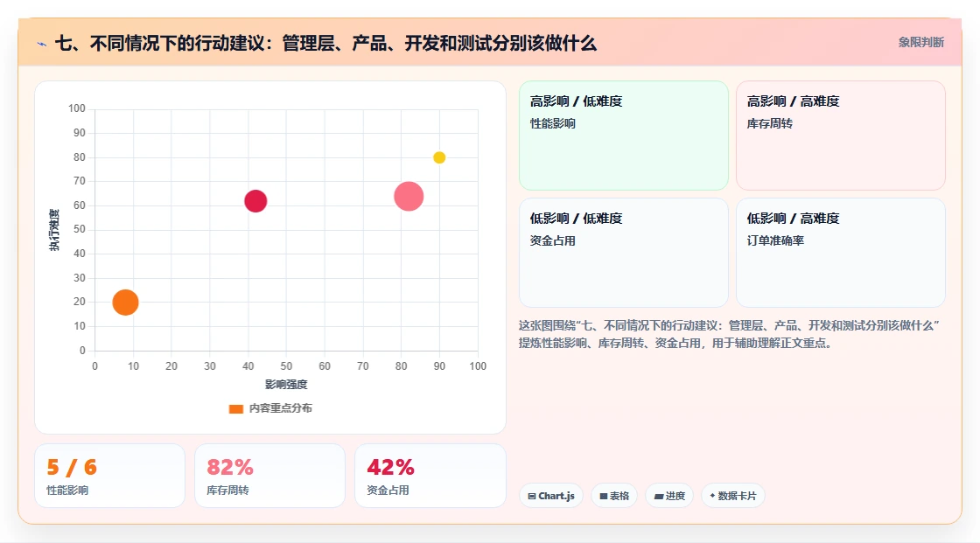Select the 高影响 / 高难度 quadrant card
The width and height of the screenshot is (980, 543).
(841, 135)
